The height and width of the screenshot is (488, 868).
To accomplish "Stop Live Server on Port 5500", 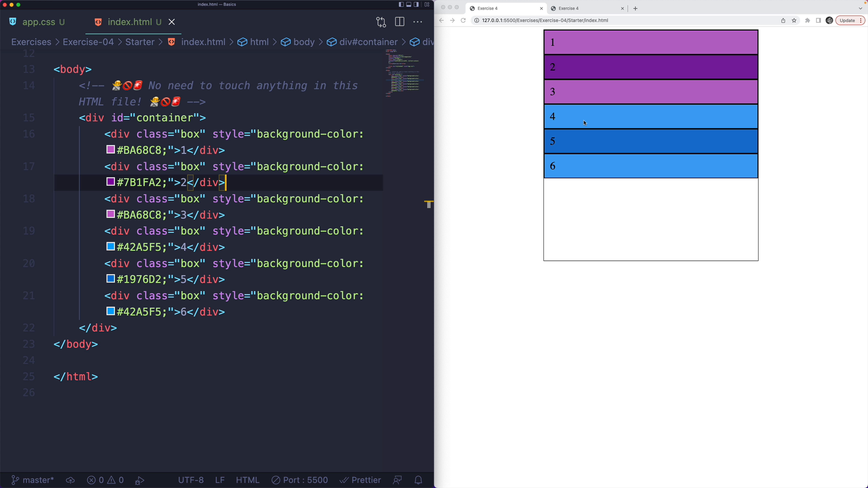I will click(x=300, y=480).
